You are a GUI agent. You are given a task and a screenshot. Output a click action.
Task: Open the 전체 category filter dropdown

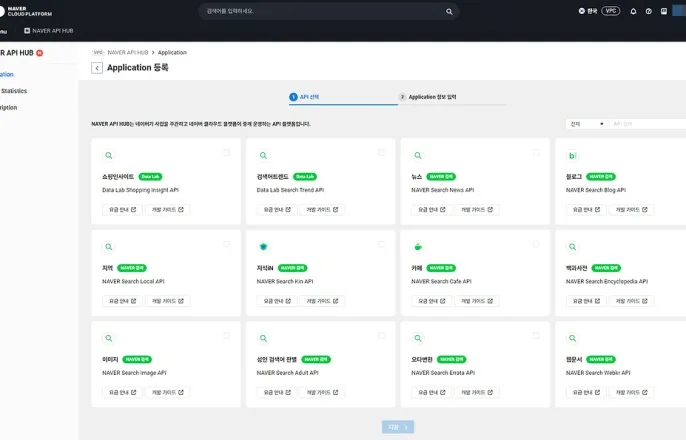point(587,124)
